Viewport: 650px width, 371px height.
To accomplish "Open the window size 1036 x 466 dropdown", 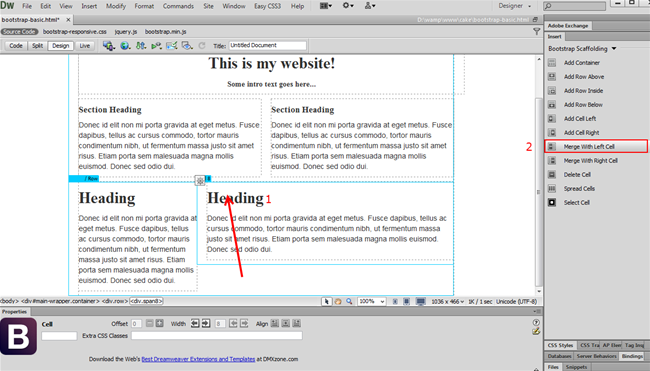I will click(x=448, y=302).
